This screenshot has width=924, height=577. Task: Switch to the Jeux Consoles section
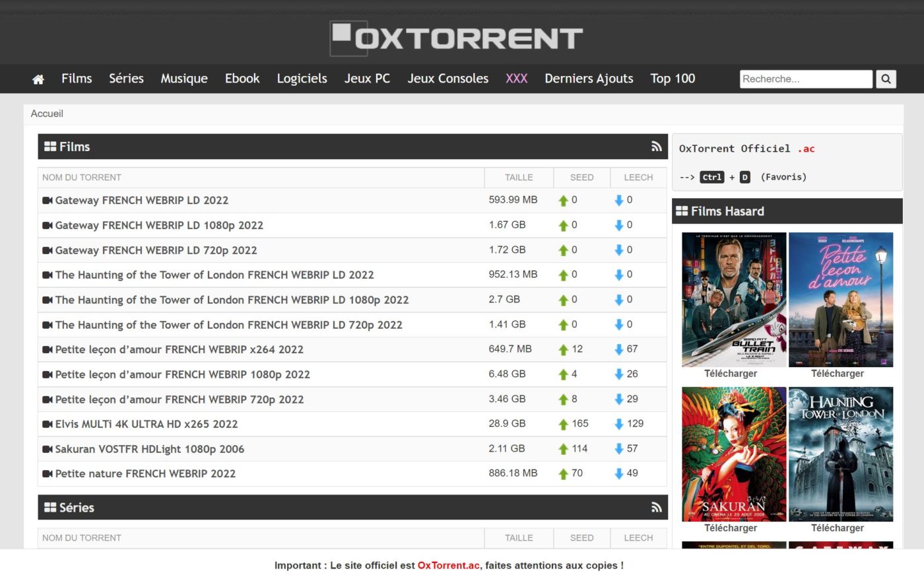click(447, 79)
